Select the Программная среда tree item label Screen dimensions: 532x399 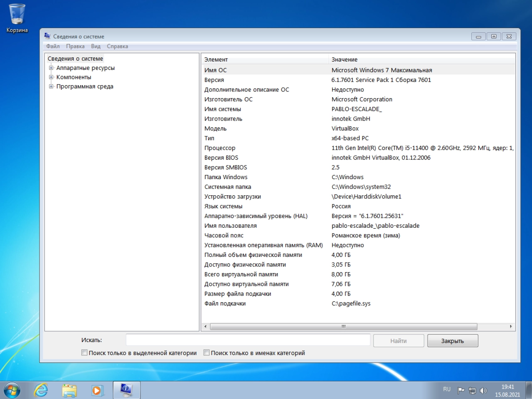click(85, 86)
